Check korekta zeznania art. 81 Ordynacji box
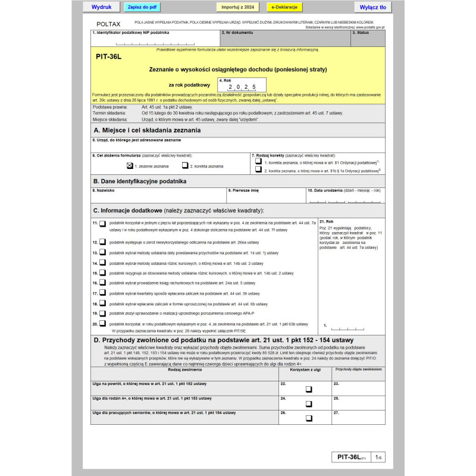The image size is (476, 476). coord(258,161)
